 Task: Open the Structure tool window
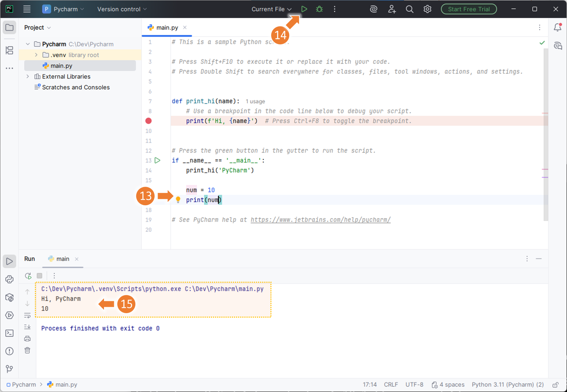pyautogui.click(x=9, y=50)
